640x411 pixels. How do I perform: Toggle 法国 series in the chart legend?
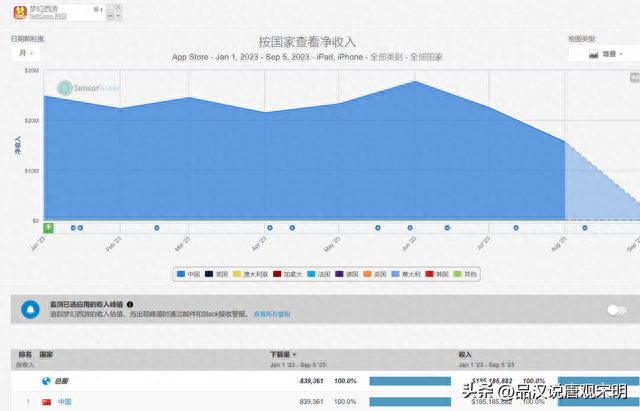pyautogui.click(x=319, y=274)
